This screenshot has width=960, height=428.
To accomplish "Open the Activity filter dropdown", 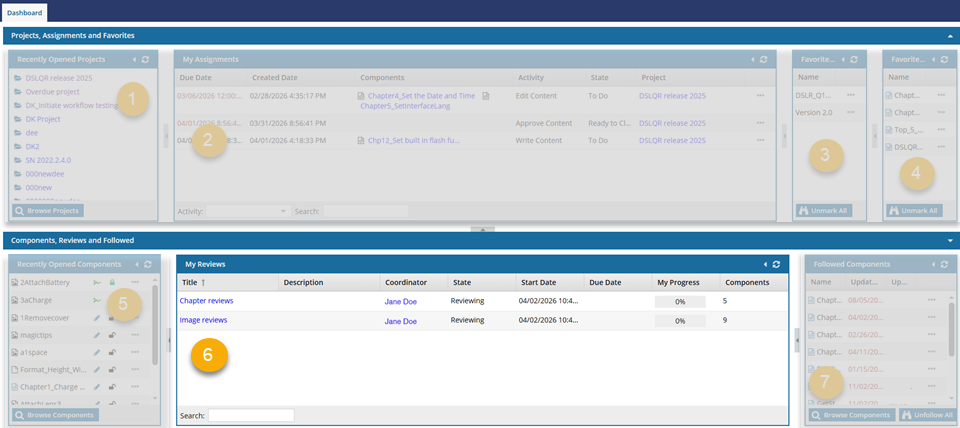I will pyautogui.click(x=247, y=212).
